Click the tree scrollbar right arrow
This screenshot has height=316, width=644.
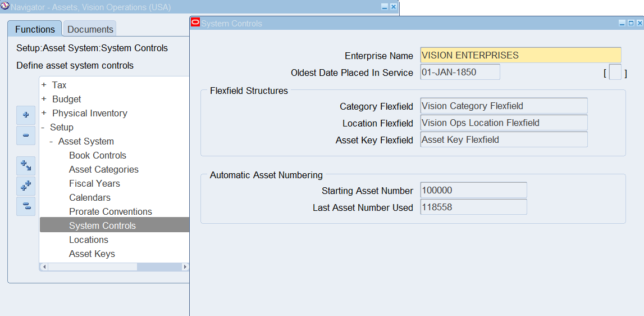(185, 267)
